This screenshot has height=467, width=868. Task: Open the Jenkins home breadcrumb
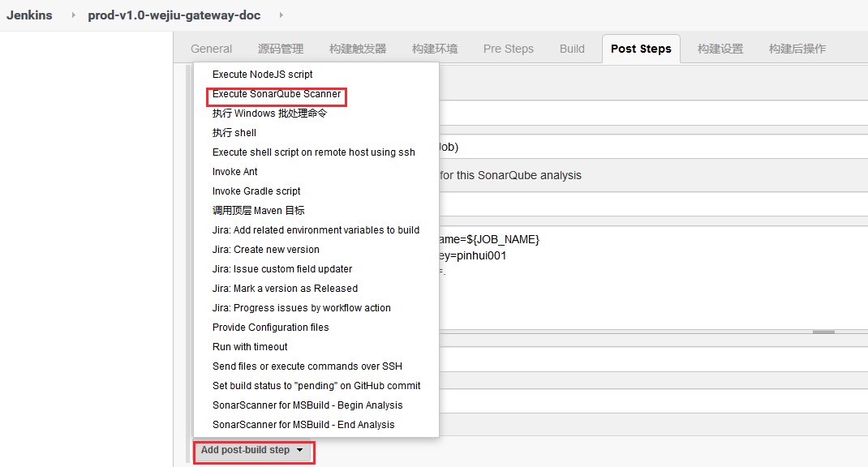[x=29, y=15]
